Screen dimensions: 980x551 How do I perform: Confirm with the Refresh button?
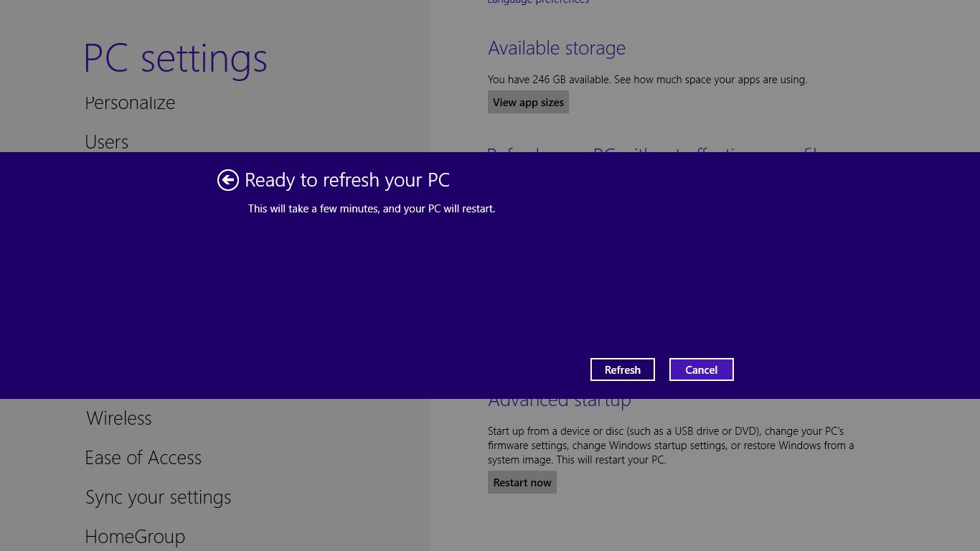tap(623, 369)
